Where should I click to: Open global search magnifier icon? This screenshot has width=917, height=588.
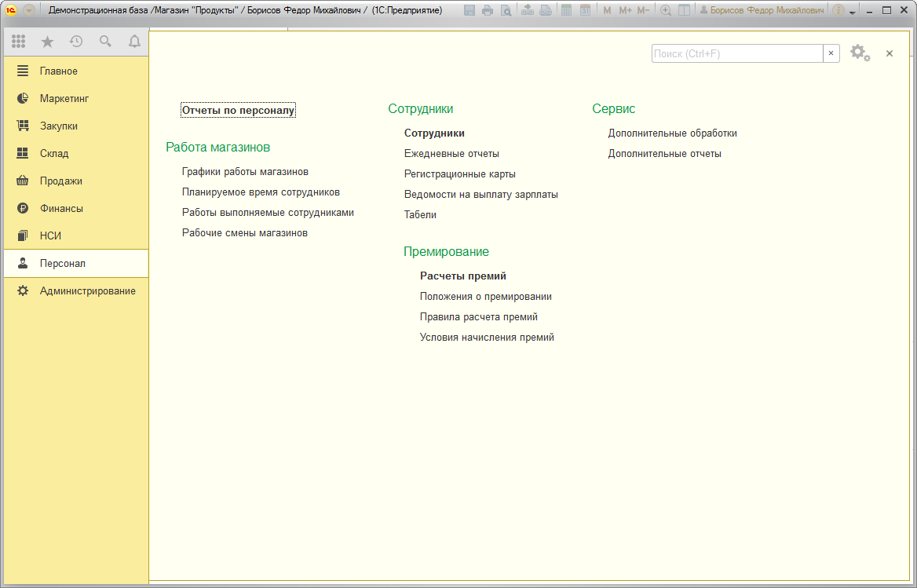click(105, 41)
